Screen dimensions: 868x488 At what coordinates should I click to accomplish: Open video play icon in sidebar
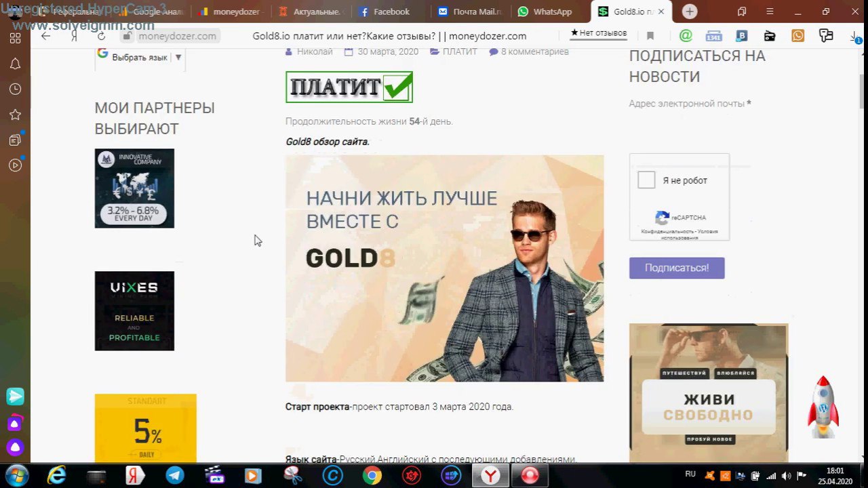coord(15,165)
